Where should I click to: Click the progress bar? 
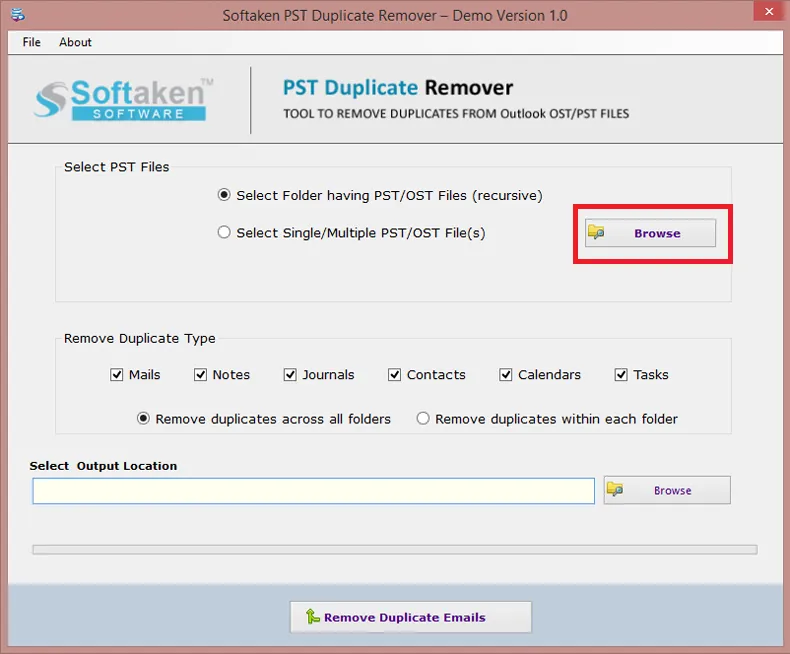pos(394,550)
